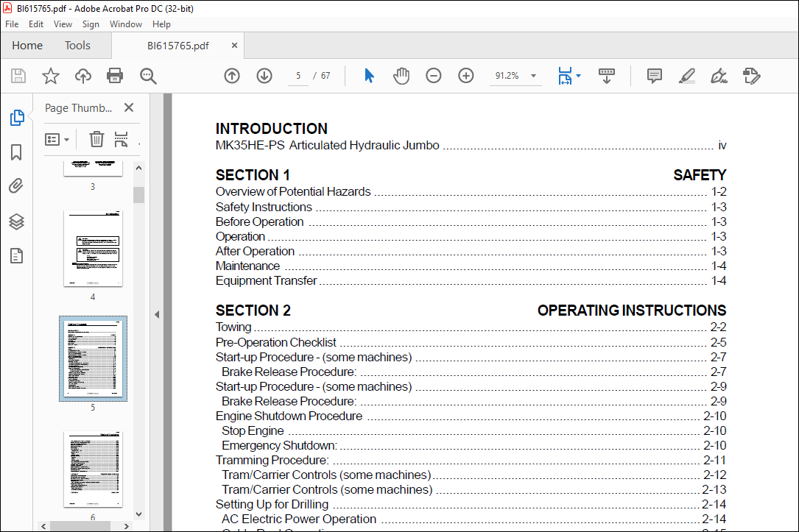The image size is (799, 532).
Task: Click 'MK35HE-PS Articulated Hydraulic Jumbo' entry
Action: pyautogui.click(x=471, y=146)
